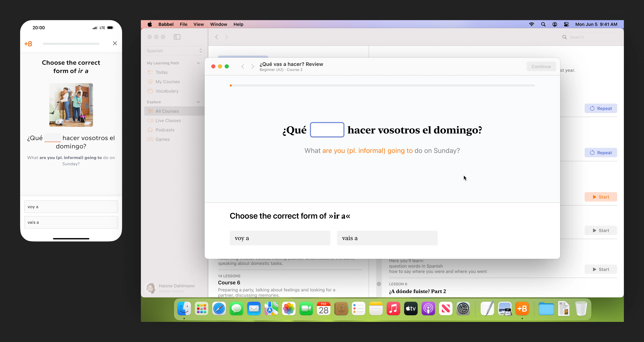Open Babbel app from the Dock
Viewport: 644px width, 342px height.
coord(522,309)
